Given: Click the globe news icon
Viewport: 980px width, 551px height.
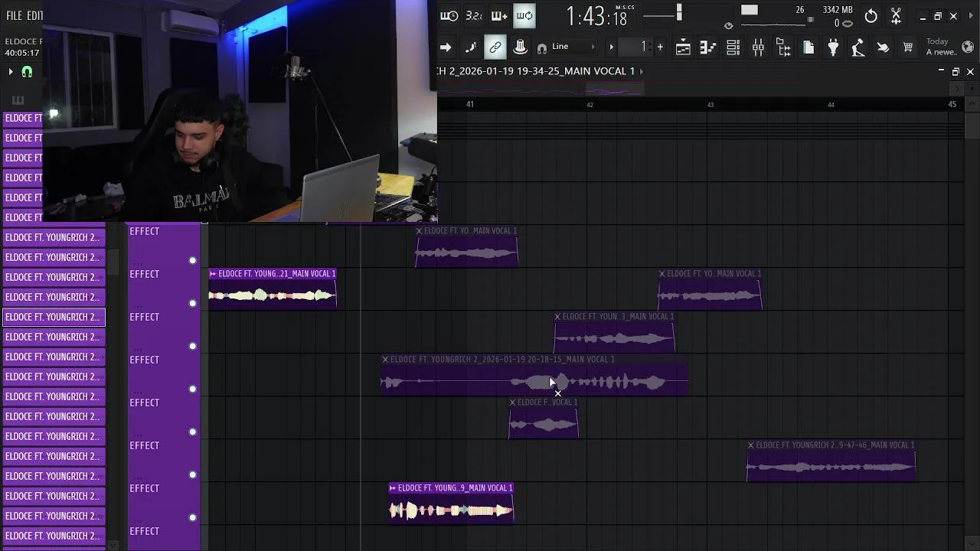Looking at the screenshot, I should 968,47.
